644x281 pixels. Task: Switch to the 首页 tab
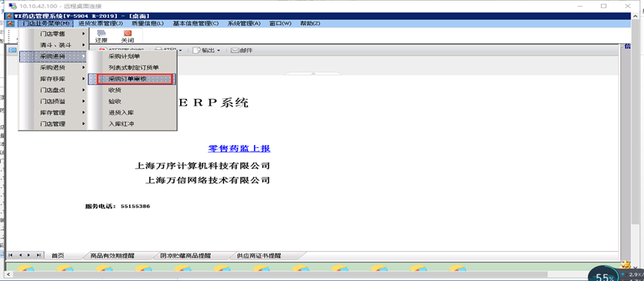click(58, 255)
